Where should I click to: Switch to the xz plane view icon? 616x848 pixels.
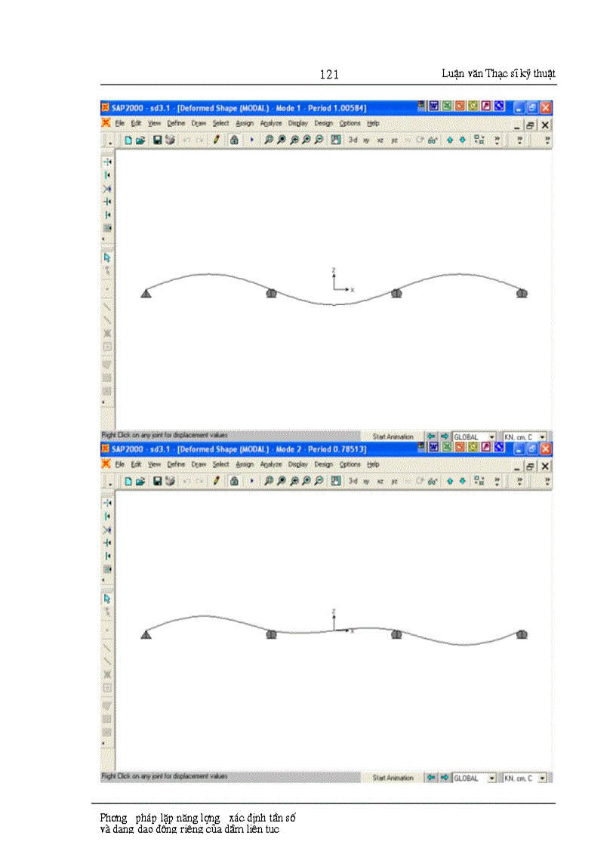click(381, 140)
